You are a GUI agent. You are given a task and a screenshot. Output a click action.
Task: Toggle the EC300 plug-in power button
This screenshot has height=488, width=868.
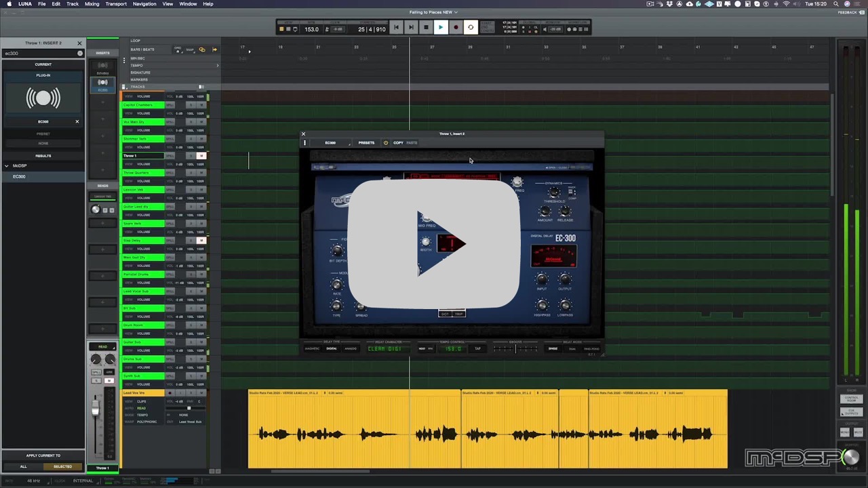click(x=385, y=143)
